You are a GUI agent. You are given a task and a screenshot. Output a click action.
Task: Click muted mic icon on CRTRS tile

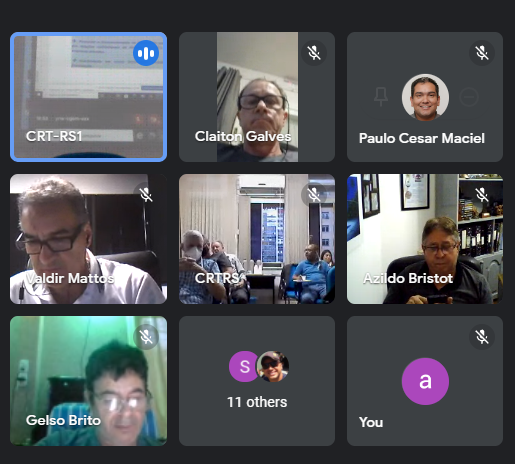(314, 195)
